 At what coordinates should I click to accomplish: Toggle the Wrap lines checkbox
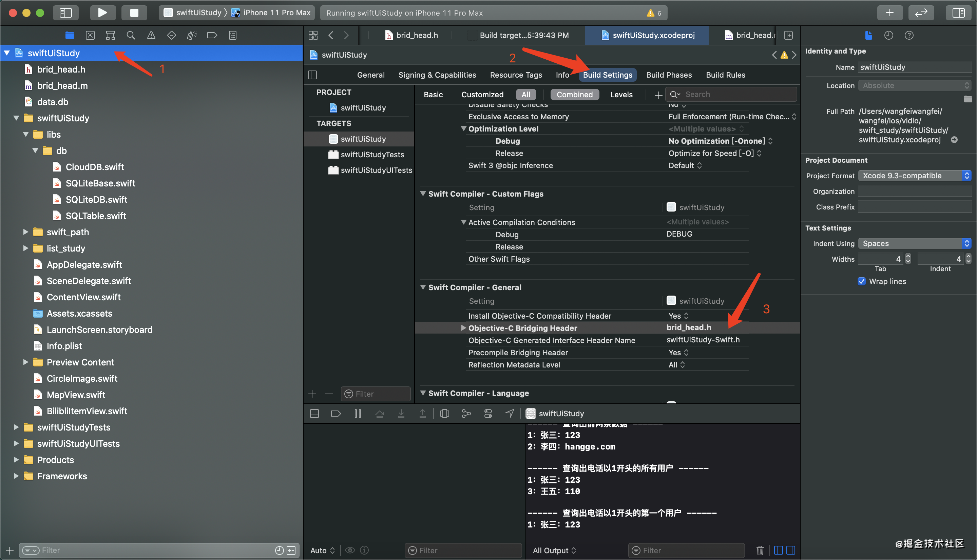click(862, 282)
